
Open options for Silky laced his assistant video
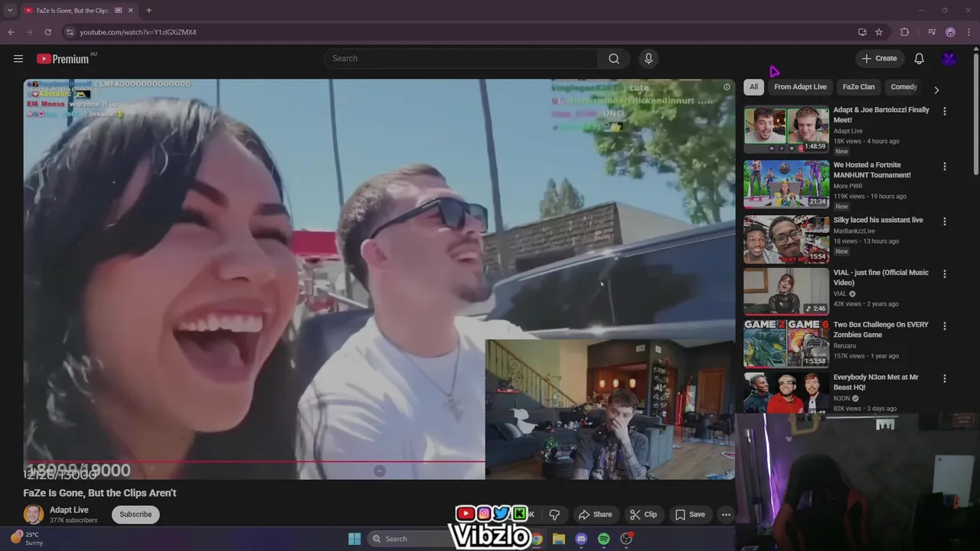click(944, 221)
